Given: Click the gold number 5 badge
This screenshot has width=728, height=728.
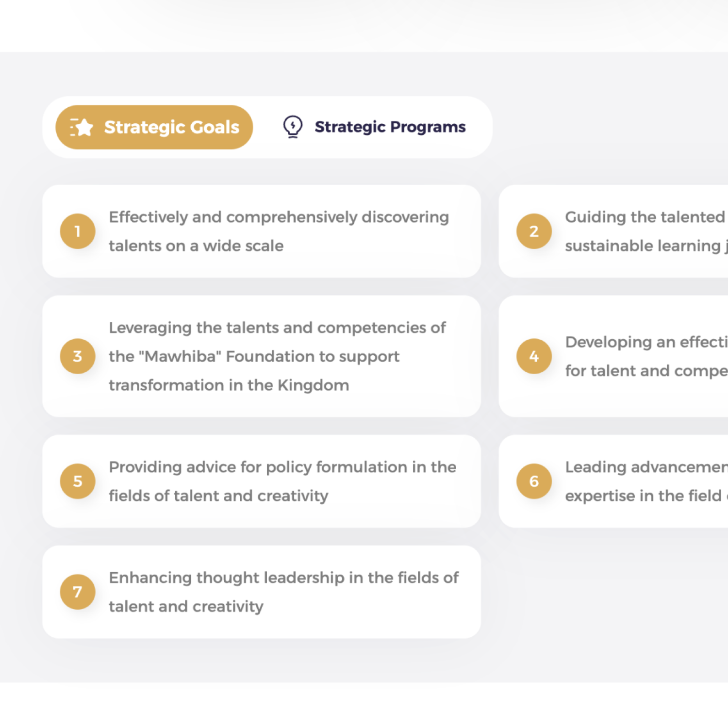Looking at the screenshot, I should tap(78, 481).
